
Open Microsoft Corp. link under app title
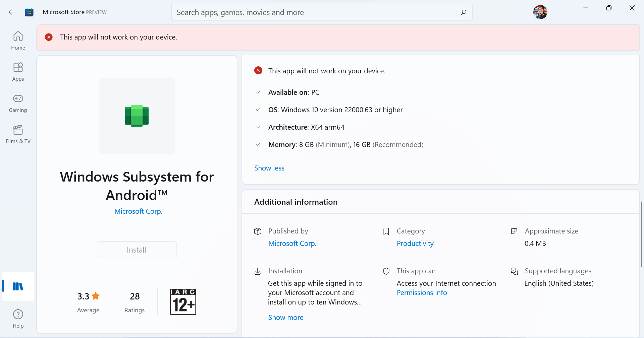tap(138, 211)
